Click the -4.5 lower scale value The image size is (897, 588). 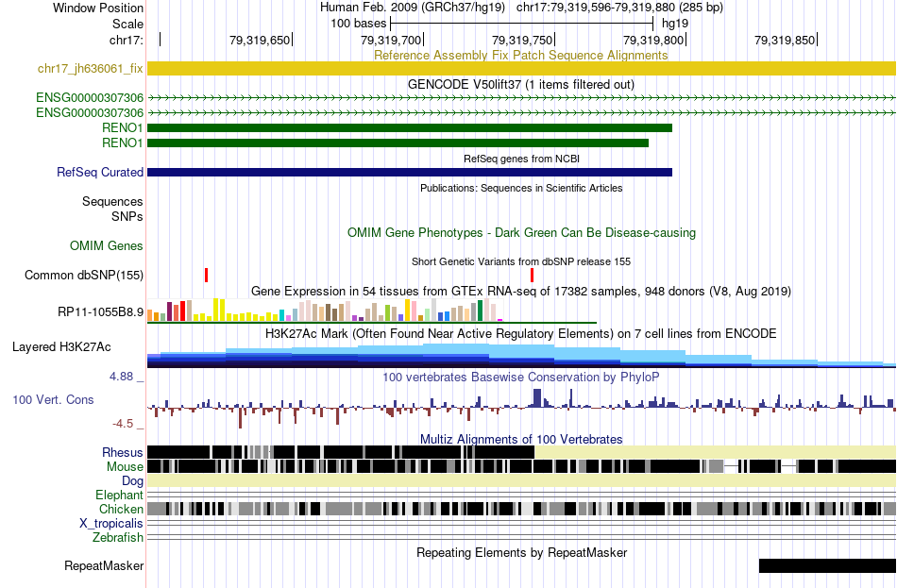[x=123, y=424]
